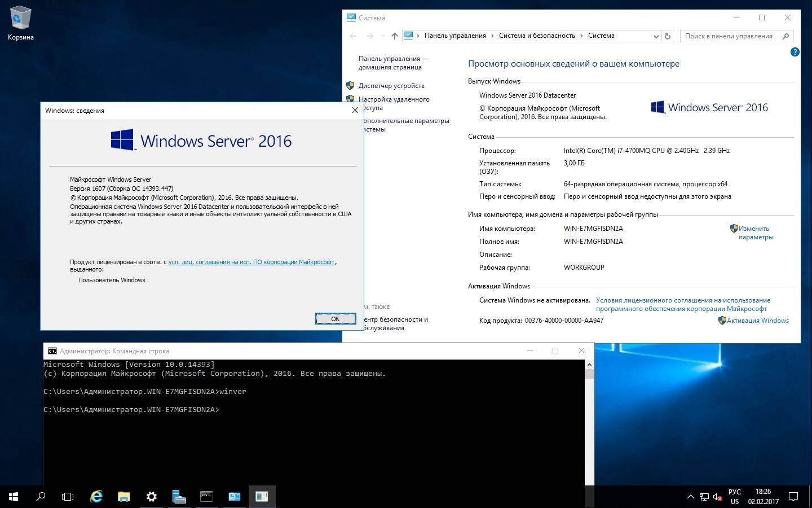The width and height of the screenshot is (812, 508).
Task: Expand chevron before Панель управления breadcrumb
Action: point(418,36)
